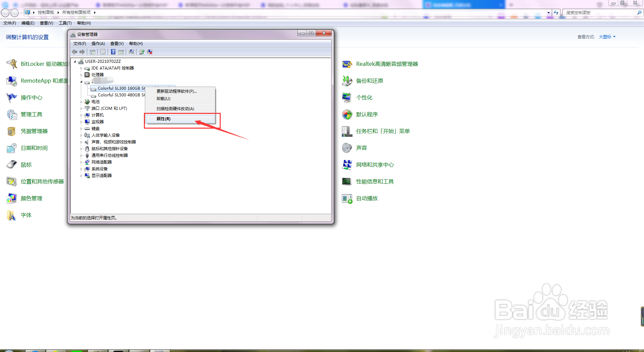The height and width of the screenshot is (352, 644).
Task: Expand 网络适配器 node
Action: (81, 162)
